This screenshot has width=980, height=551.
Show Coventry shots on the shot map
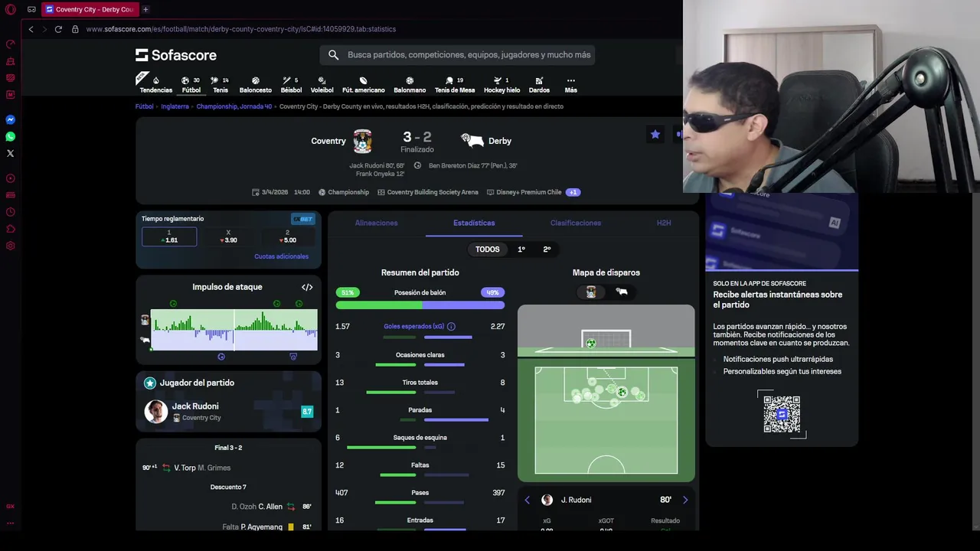(x=591, y=292)
